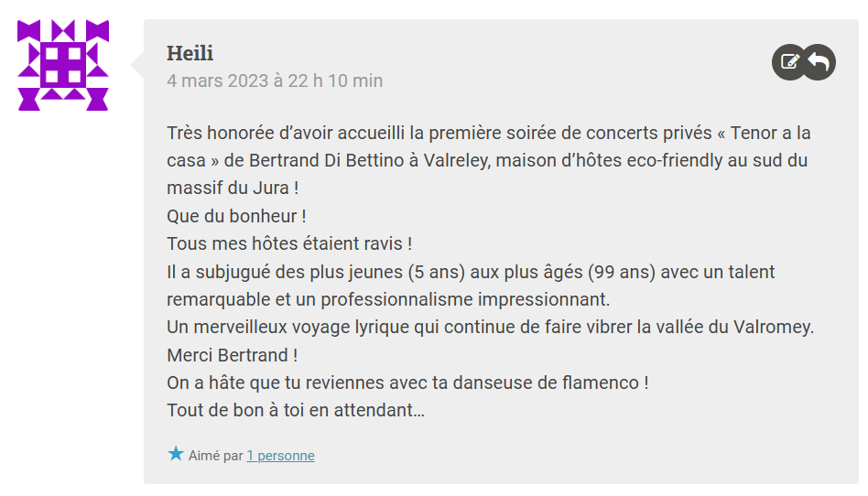Click the "Aimé par" label
The height and width of the screenshot is (496, 868).
coord(216,456)
